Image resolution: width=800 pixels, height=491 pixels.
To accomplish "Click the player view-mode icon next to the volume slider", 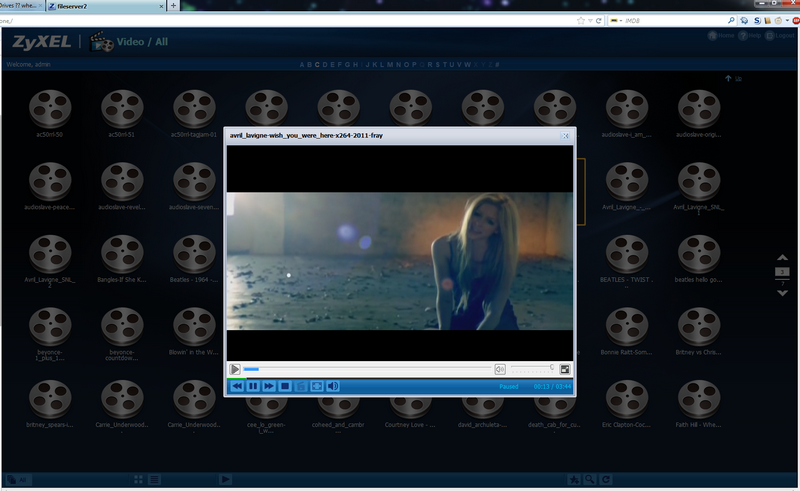I will click(x=565, y=369).
